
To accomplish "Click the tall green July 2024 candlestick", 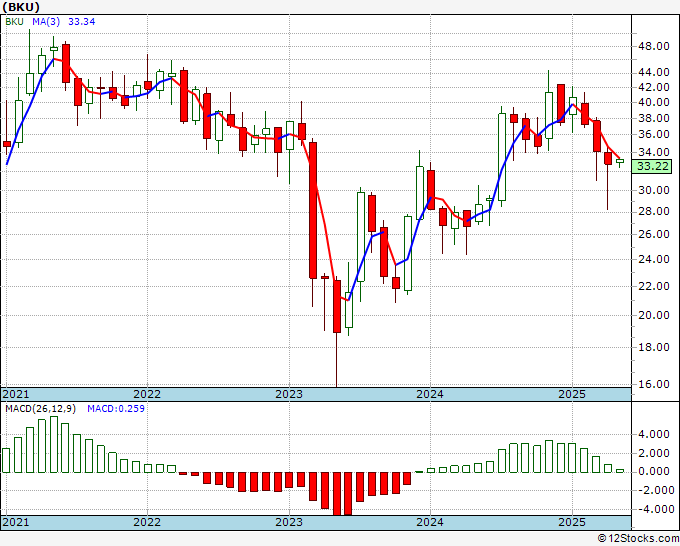I will (x=502, y=157).
